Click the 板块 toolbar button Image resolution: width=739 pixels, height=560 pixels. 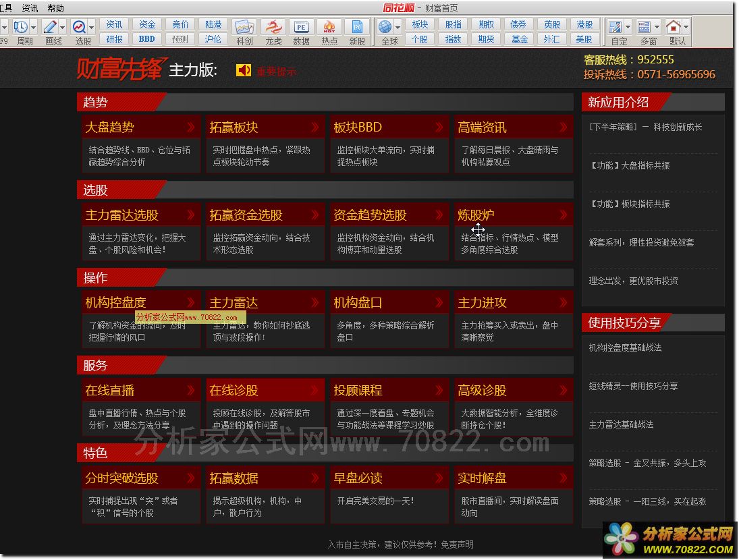(420, 24)
